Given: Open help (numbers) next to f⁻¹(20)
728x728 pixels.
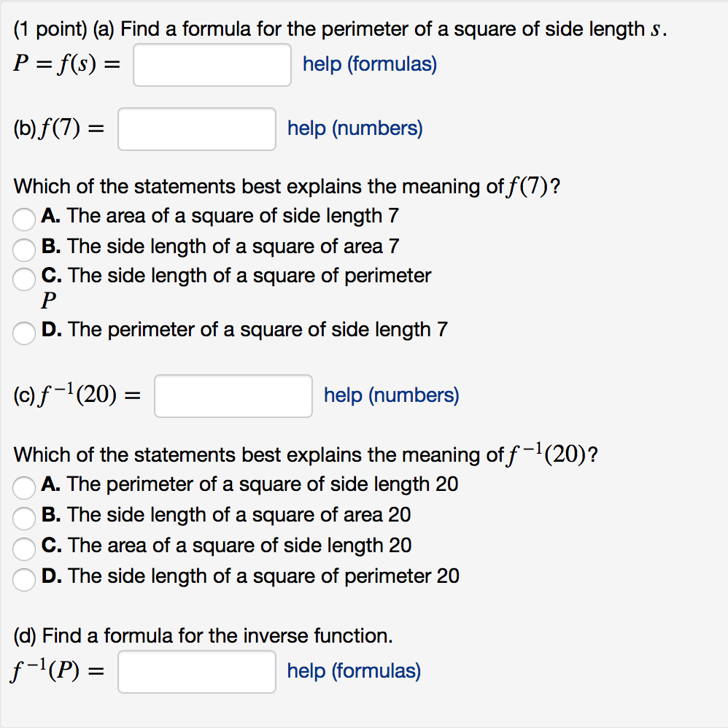Looking at the screenshot, I should coord(391,395).
